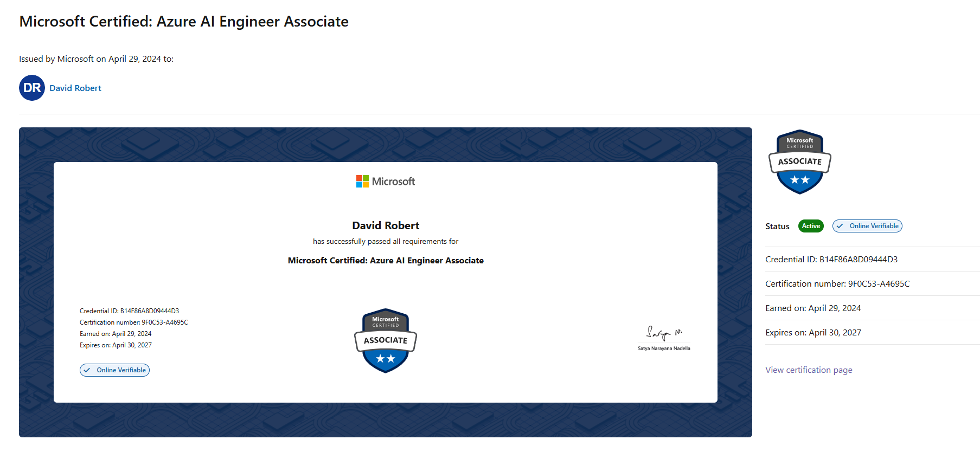Image resolution: width=980 pixels, height=459 pixels.
Task: Click the Satya Narayana Nadella printed name
Action: coord(664,348)
